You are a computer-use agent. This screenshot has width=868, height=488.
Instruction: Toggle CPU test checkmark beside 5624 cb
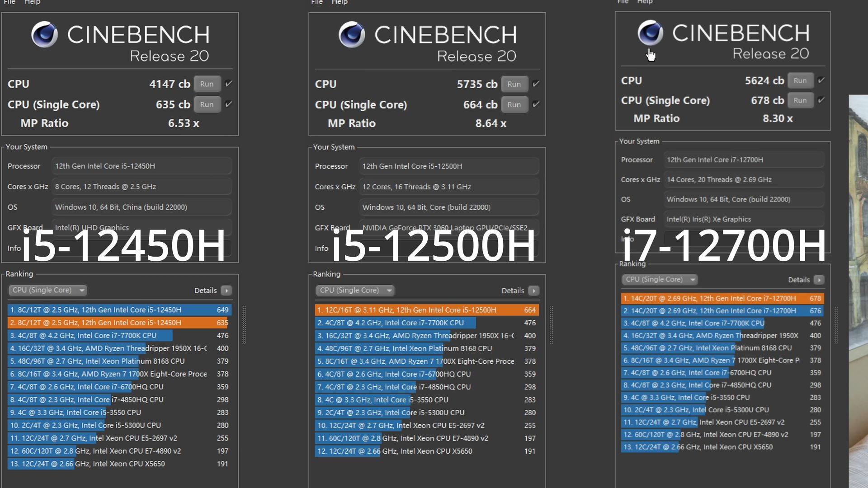[x=821, y=80]
